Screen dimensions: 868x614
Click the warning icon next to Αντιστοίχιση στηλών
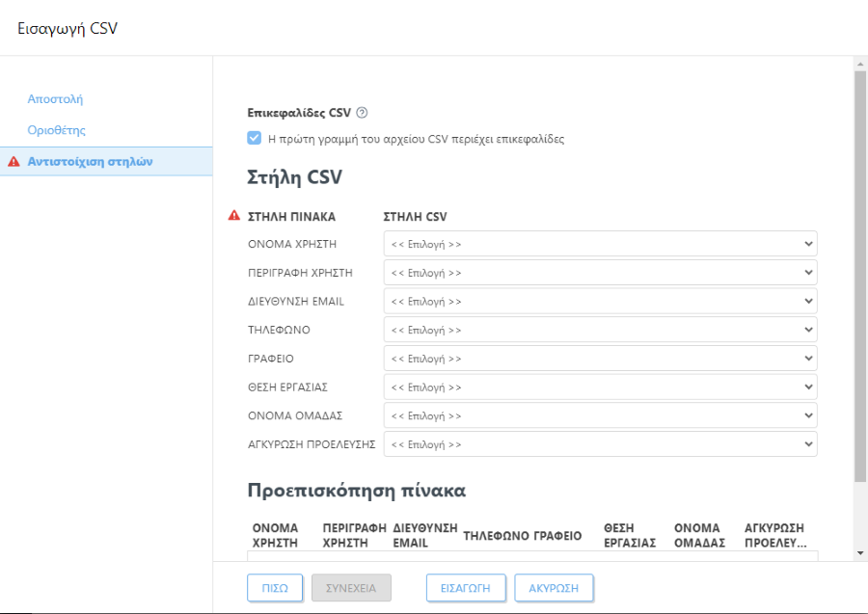[x=13, y=161]
